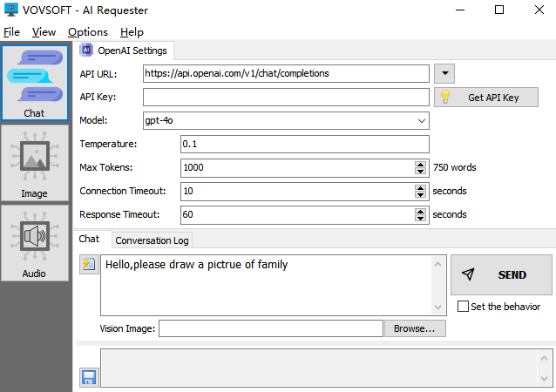This screenshot has width=556, height=392.
Task: Click the save floppy disk icon
Action: pyautogui.click(x=88, y=377)
